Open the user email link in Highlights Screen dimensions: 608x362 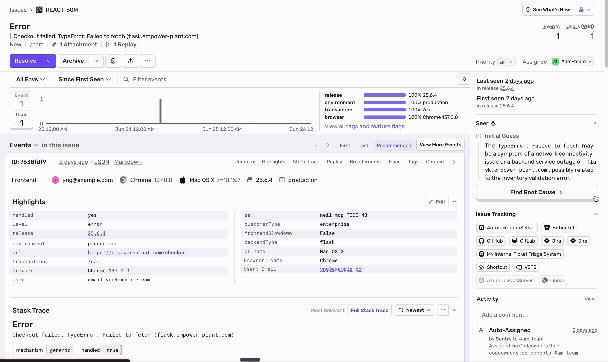point(341,269)
